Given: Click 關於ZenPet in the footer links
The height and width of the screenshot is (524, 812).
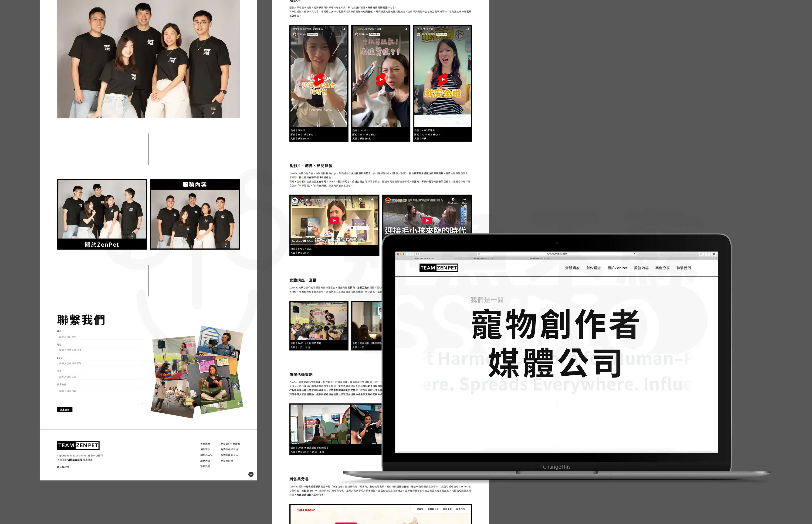Looking at the screenshot, I should (207, 455).
